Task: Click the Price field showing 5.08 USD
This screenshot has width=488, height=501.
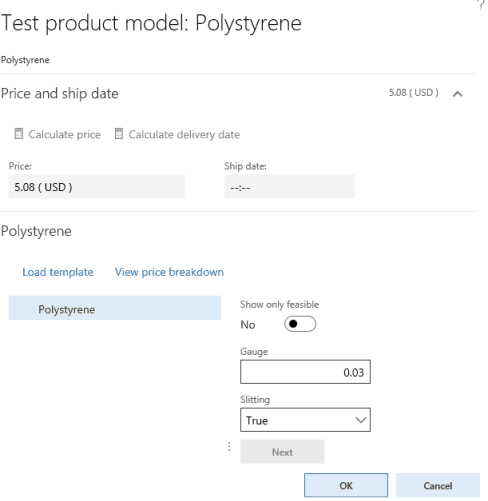Action: click(x=96, y=186)
